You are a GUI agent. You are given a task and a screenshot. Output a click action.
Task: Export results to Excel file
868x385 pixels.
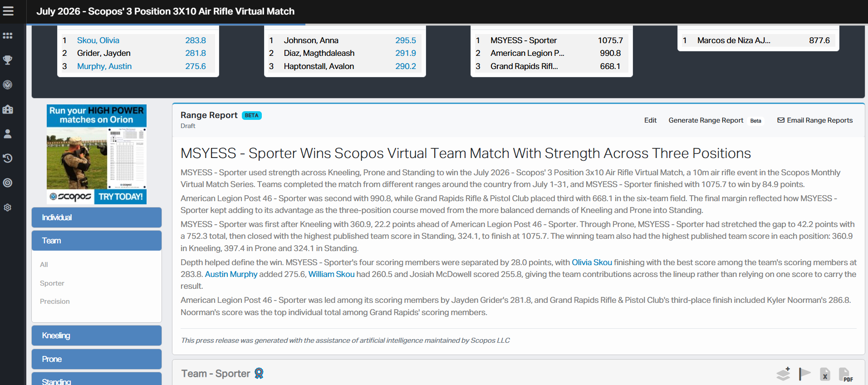click(x=825, y=374)
